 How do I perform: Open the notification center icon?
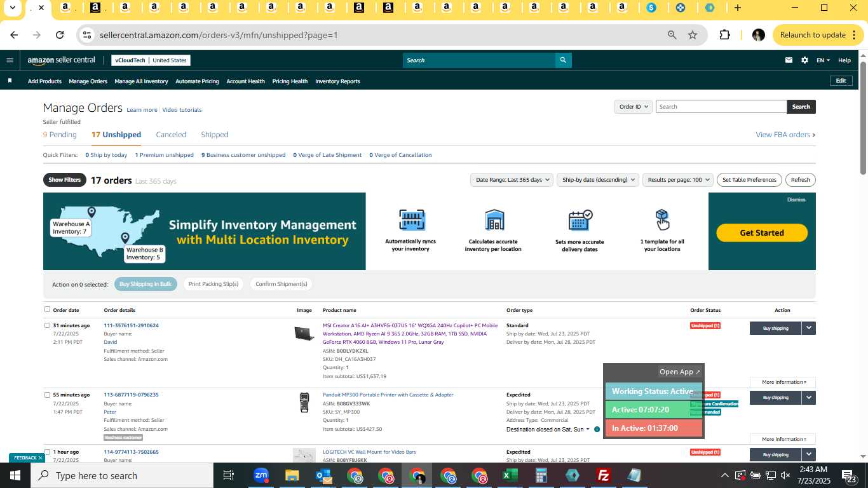tap(851, 476)
